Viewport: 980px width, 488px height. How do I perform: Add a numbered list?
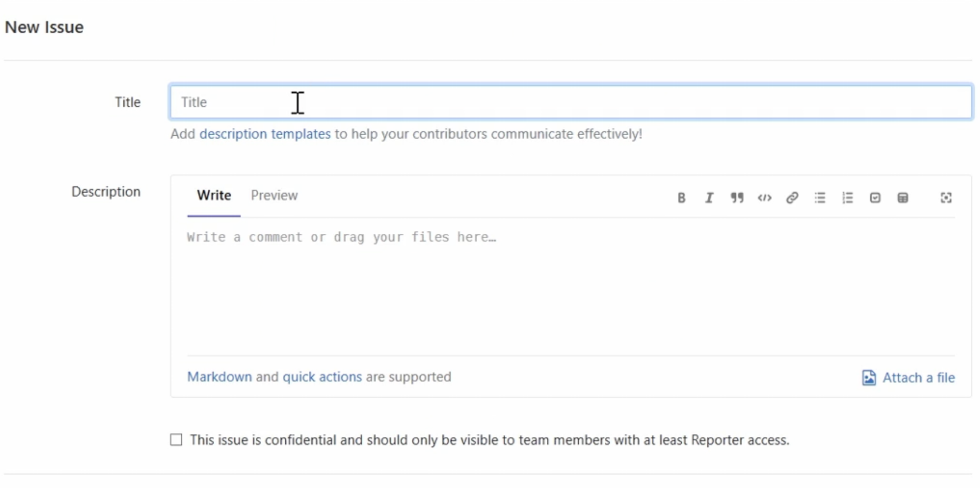tap(848, 198)
